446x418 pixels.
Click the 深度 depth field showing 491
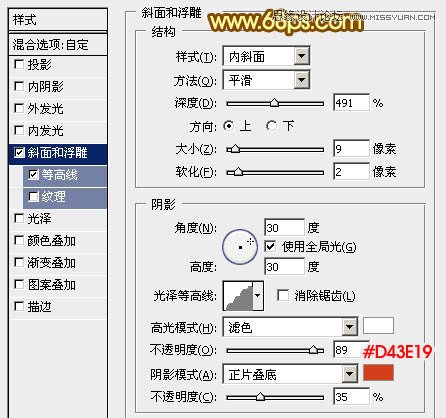click(x=351, y=103)
